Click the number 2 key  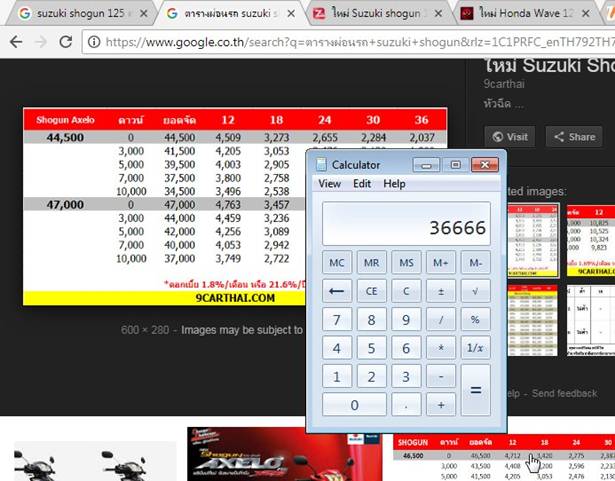pos(371,376)
